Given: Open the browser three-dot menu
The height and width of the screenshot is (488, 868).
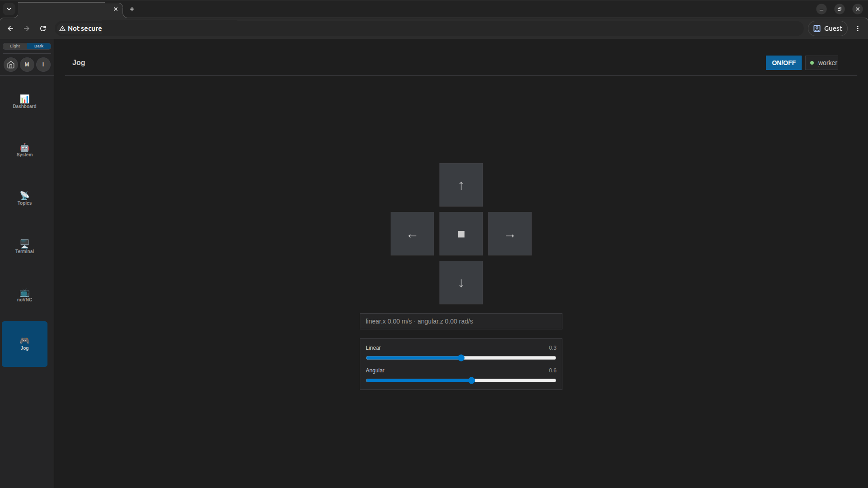Looking at the screenshot, I should (x=858, y=28).
